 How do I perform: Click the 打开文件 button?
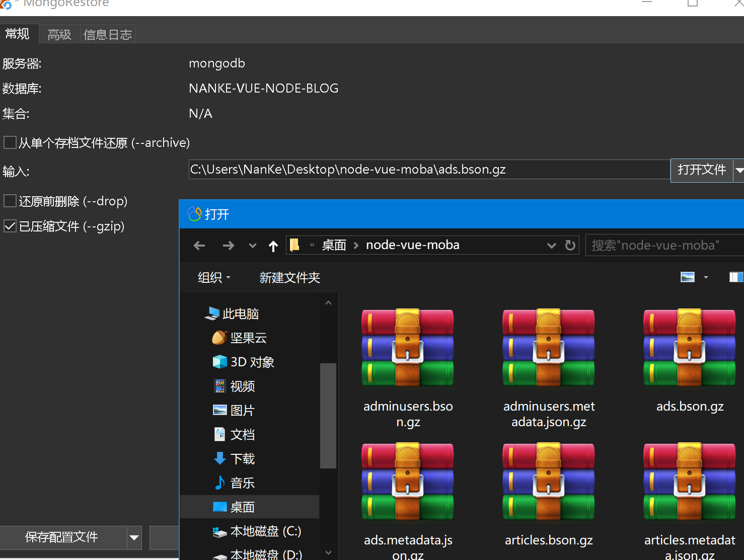(x=702, y=170)
